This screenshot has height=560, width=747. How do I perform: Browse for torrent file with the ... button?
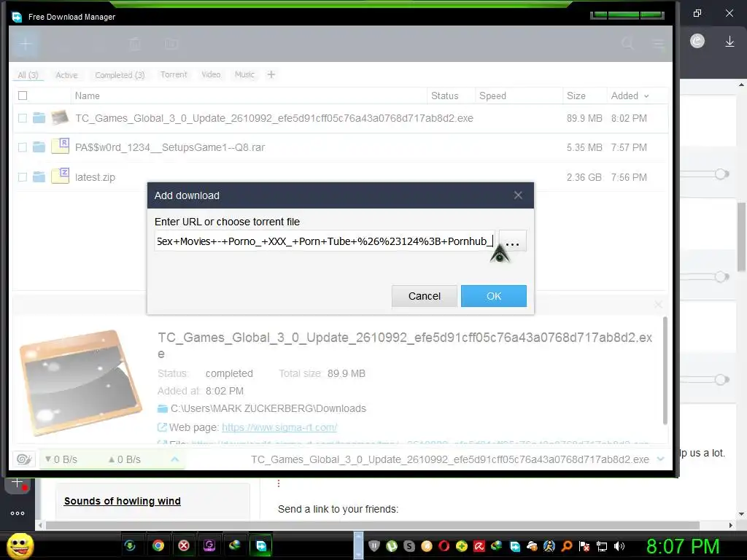pyautogui.click(x=512, y=242)
